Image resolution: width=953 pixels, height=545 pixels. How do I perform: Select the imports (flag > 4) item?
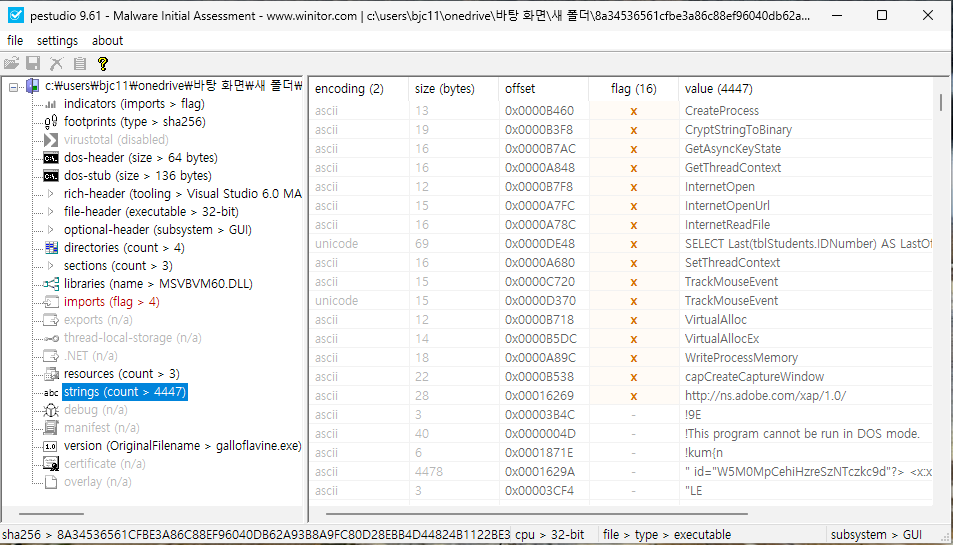click(x=111, y=302)
